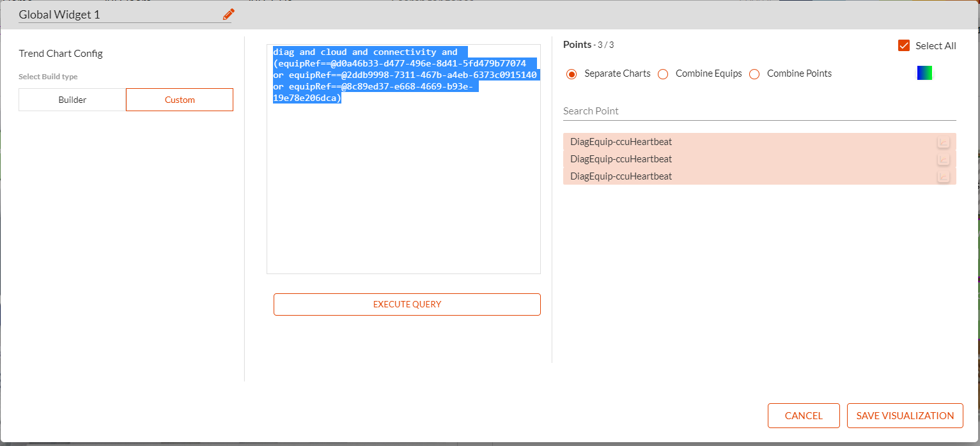The width and height of the screenshot is (980, 446).
Task: Open the blue-green gradient color swatch
Action: pyautogui.click(x=924, y=73)
